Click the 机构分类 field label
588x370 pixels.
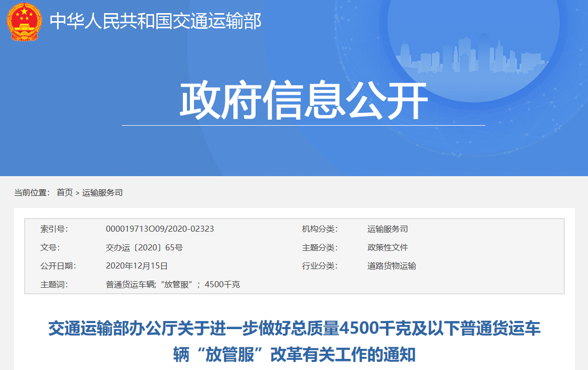(x=319, y=229)
